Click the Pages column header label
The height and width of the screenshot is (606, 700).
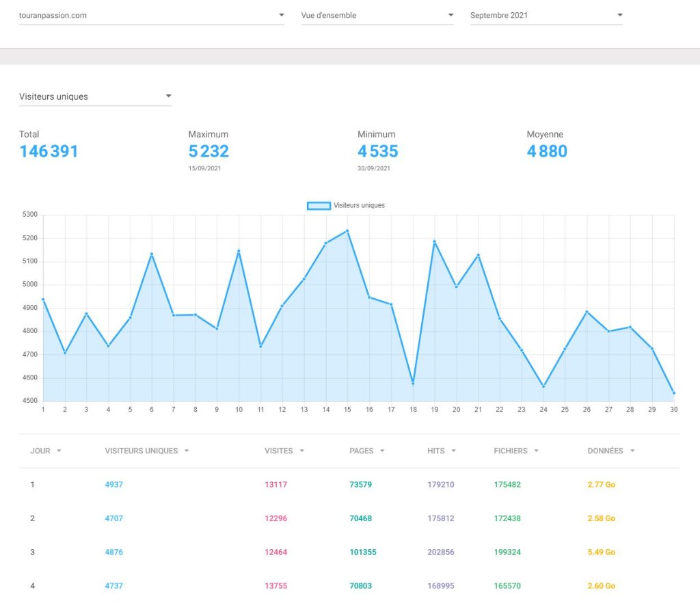(361, 451)
